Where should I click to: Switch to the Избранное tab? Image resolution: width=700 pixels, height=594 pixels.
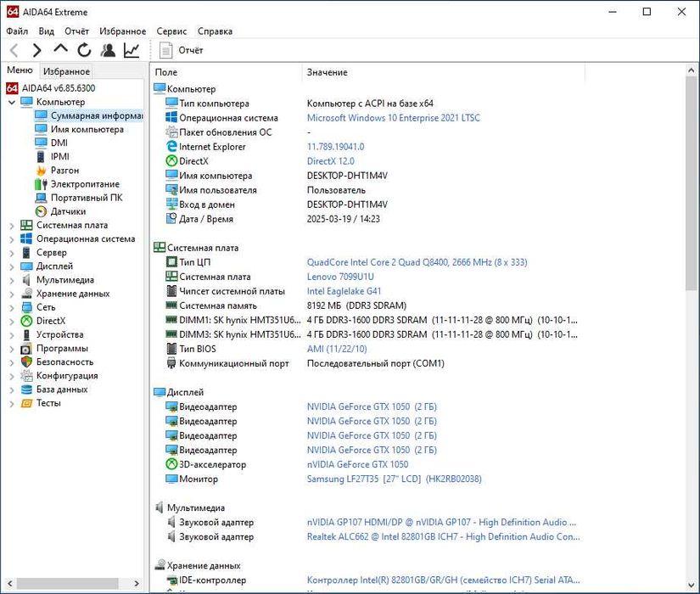66,72
